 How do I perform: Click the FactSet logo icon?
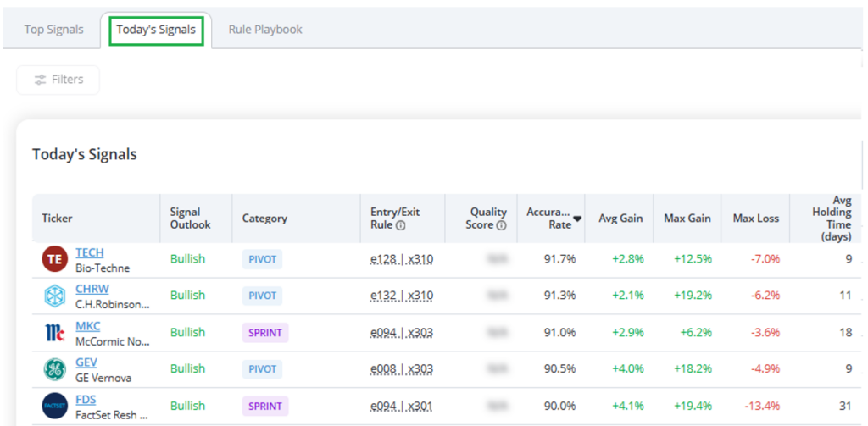(54, 407)
